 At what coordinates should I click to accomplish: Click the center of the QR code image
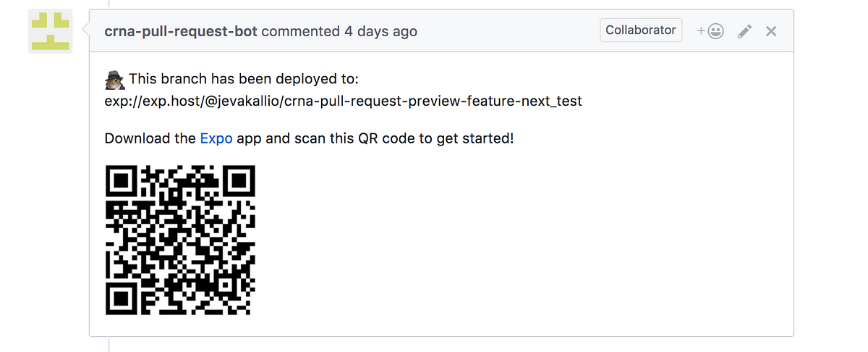(x=181, y=240)
